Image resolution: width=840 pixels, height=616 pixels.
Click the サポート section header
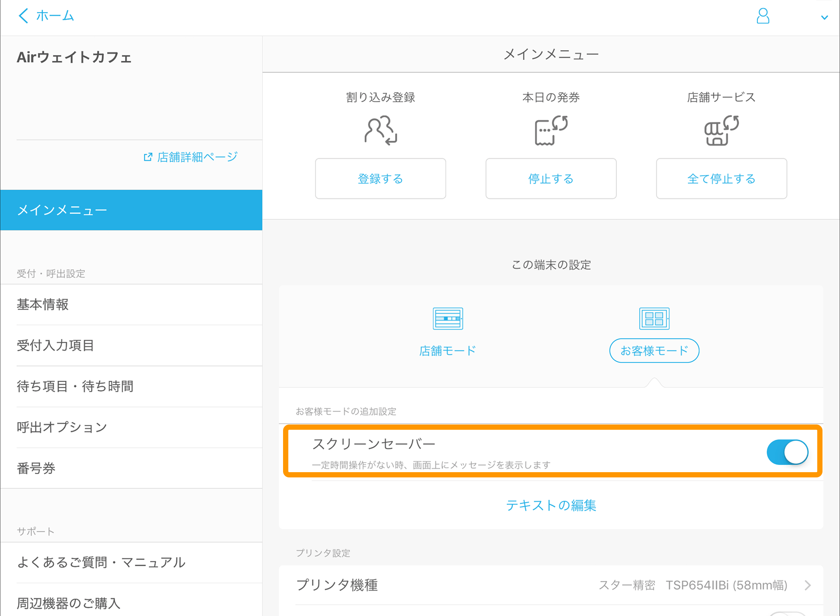pyautogui.click(x=35, y=532)
